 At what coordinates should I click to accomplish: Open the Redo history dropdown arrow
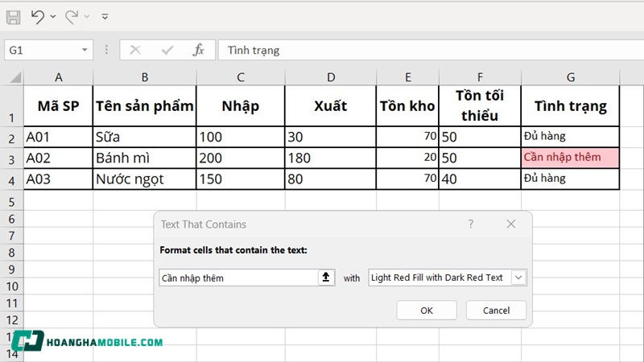coord(87,16)
